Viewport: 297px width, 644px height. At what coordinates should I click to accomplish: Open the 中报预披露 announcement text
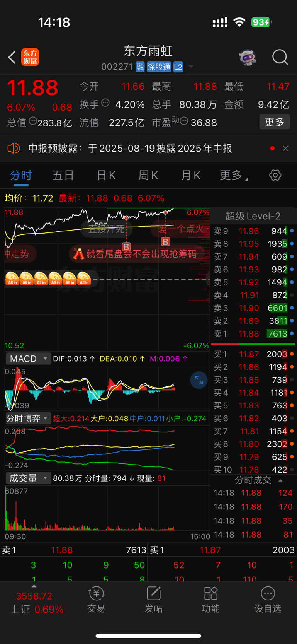[130, 149]
